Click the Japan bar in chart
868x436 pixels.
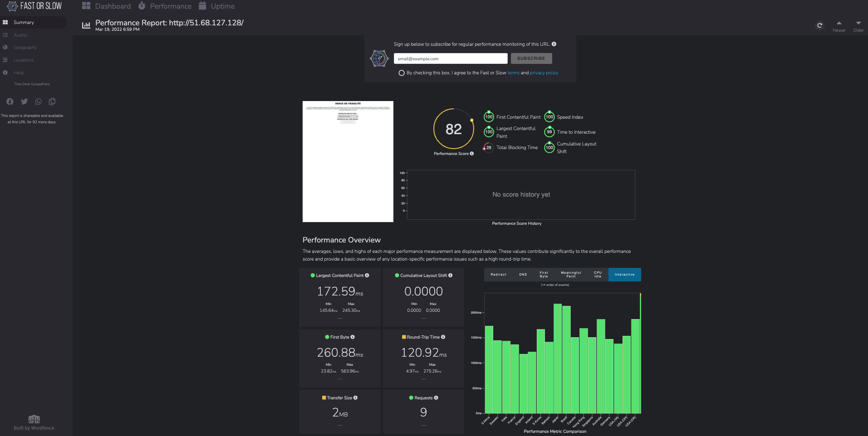pos(558,358)
